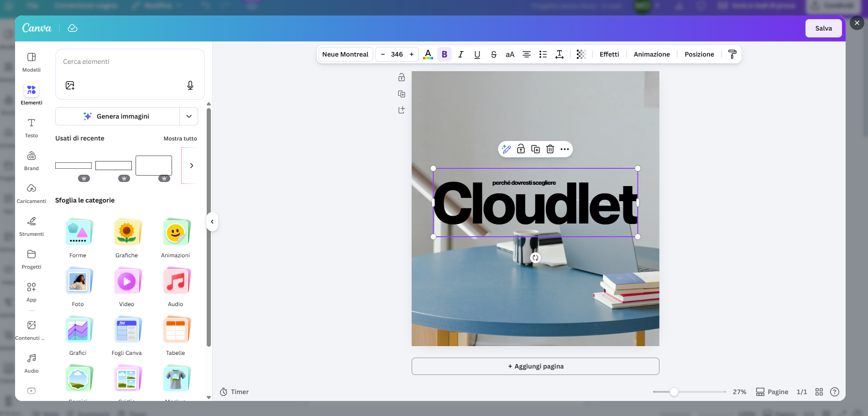Open the Animazione menu
The width and height of the screenshot is (868, 416).
point(652,54)
